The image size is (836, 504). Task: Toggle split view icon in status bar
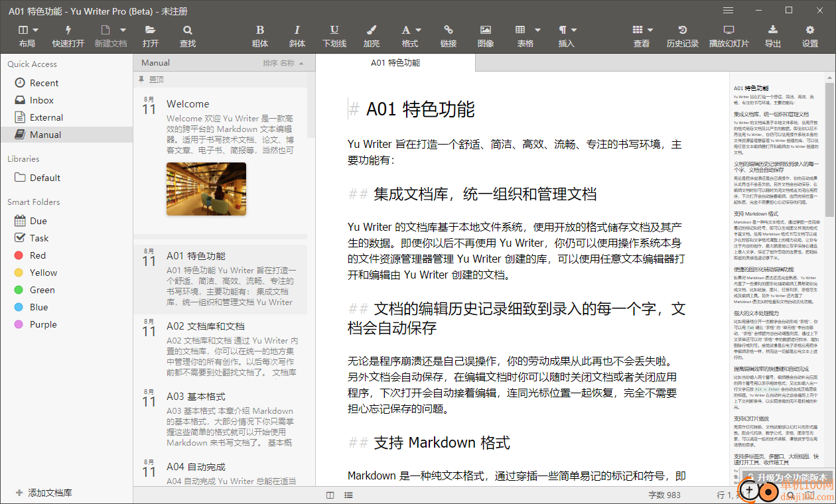click(x=330, y=495)
